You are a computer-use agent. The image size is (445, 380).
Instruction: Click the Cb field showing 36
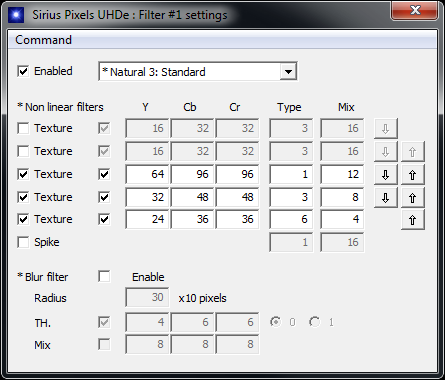pyautogui.click(x=192, y=219)
